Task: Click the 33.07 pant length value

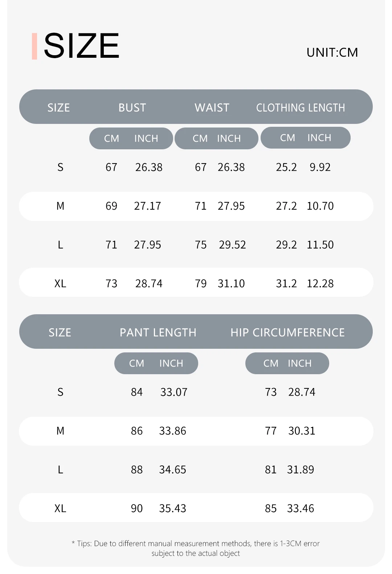Action: click(174, 392)
